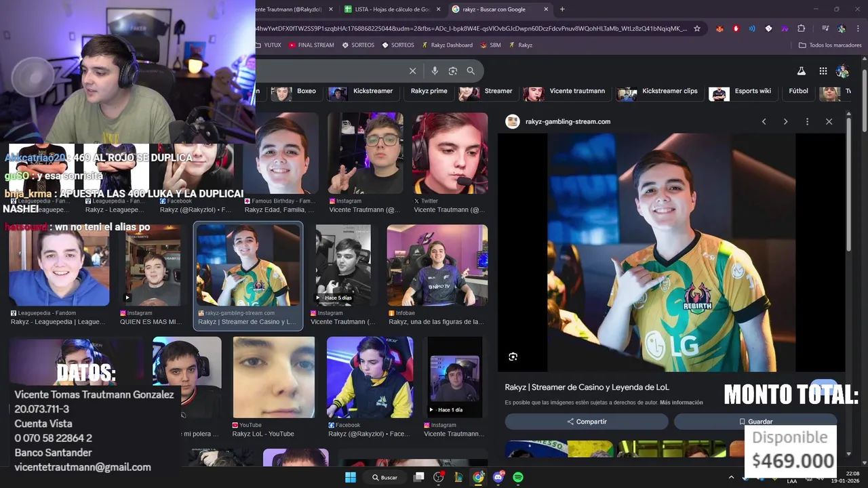Open Search Labs flask icon
Screen dimensions: 868x488
pyautogui.click(x=801, y=71)
